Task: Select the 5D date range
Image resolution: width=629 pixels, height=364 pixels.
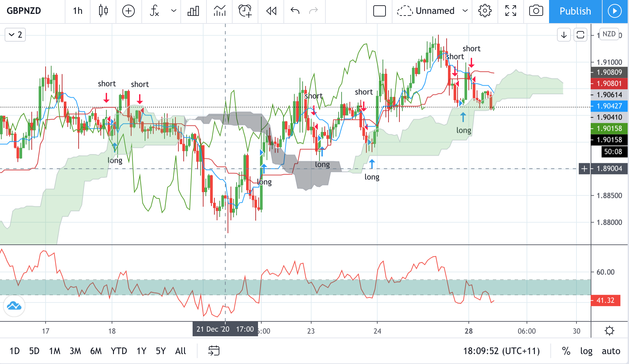Action: (34, 351)
